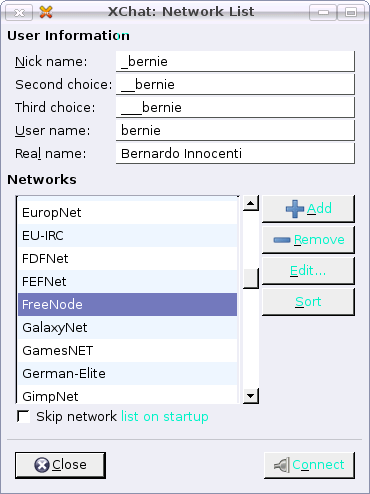This screenshot has width=370, height=494.
Task: Choose the EU-IRC network entry
Action: click(127, 236)
